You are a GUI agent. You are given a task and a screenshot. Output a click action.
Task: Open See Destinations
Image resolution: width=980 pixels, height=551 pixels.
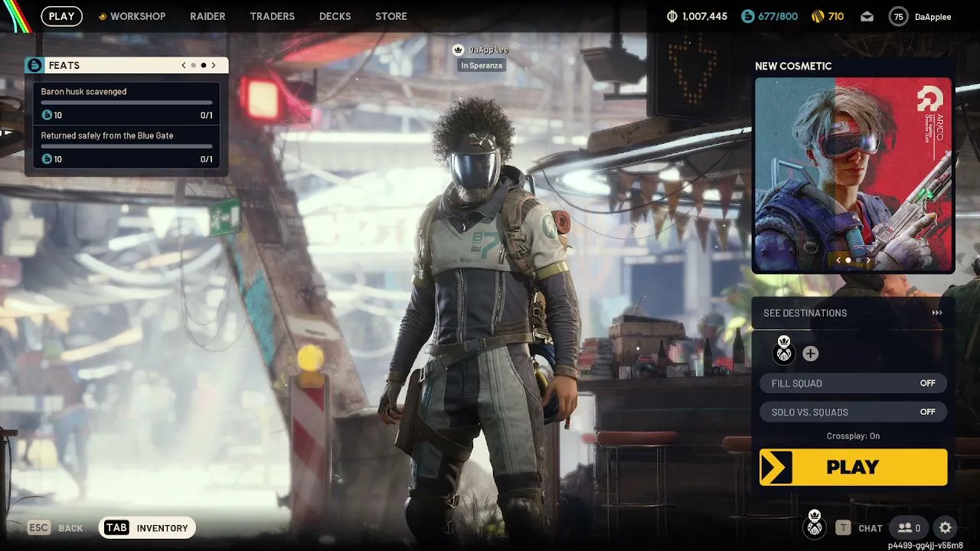point(853,313)
